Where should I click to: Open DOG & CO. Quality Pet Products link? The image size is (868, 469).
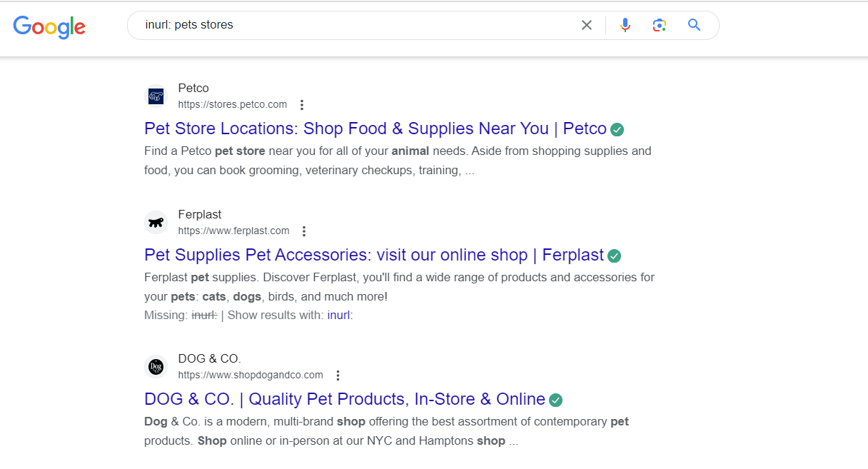click(x=344, y=400)
